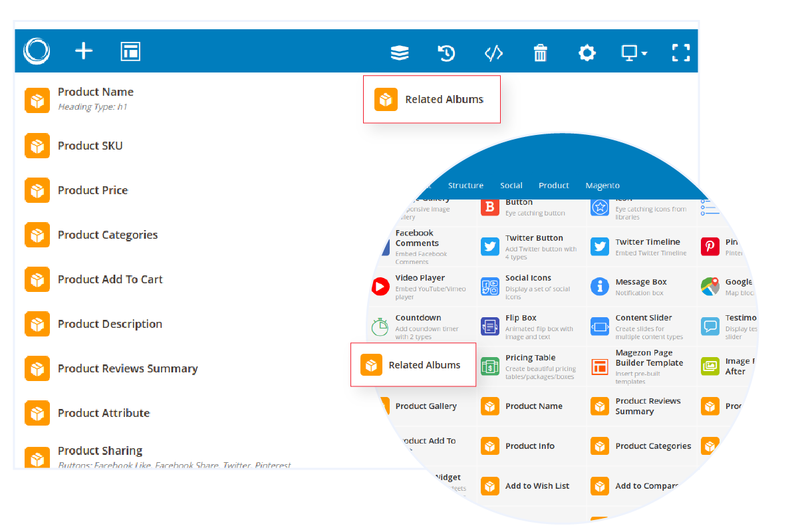
Task: Select the Countdown timer element
Action: tap(380, 327)
